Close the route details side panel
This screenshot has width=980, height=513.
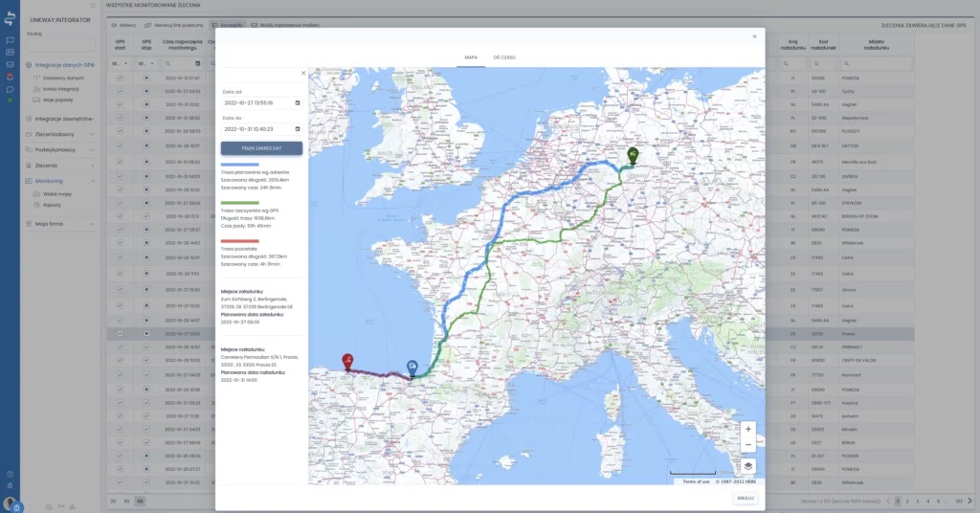(303, 73)
